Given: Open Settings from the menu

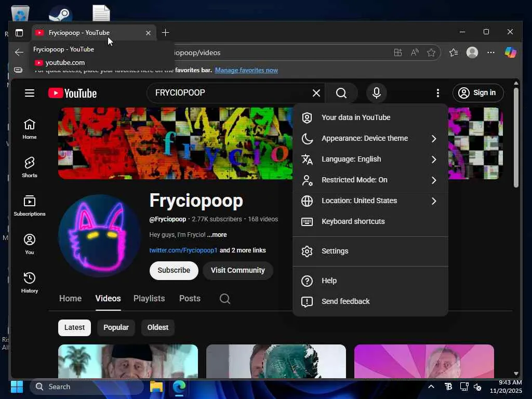Looking at the screenshot, I should pyautogui.click(x=370, y=251).
